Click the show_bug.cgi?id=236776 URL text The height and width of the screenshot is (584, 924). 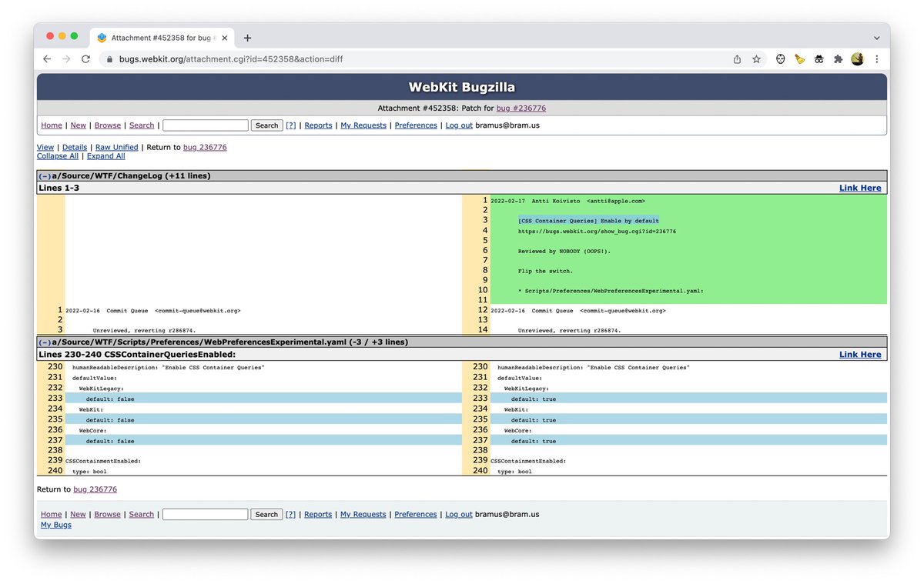(x=597, y=231)
